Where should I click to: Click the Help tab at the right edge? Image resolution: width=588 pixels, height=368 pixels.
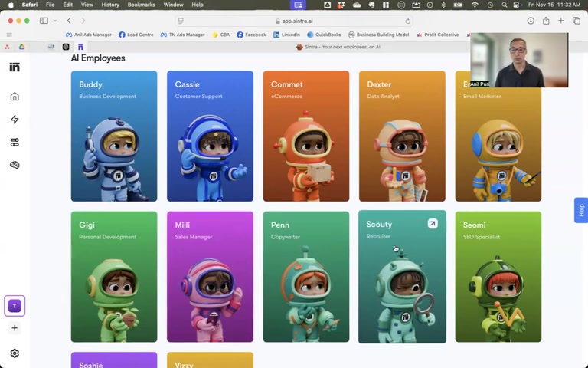coord(581,210)
